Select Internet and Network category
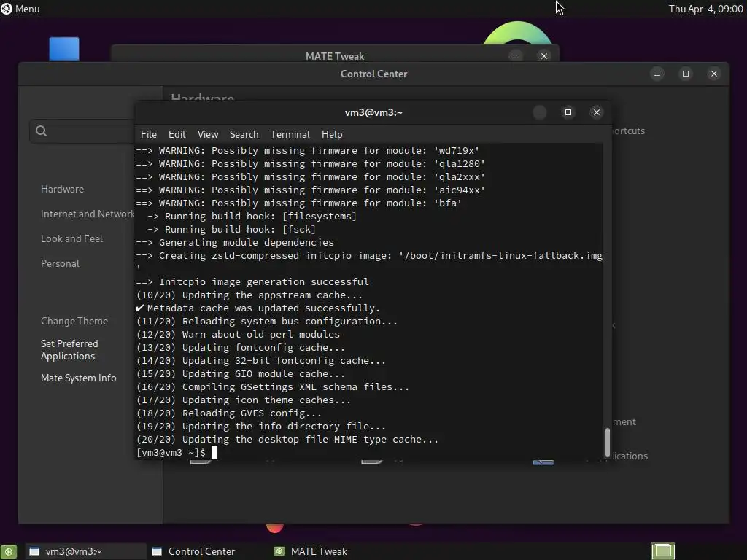The image size is (747, 560). [x=88, y=214]
